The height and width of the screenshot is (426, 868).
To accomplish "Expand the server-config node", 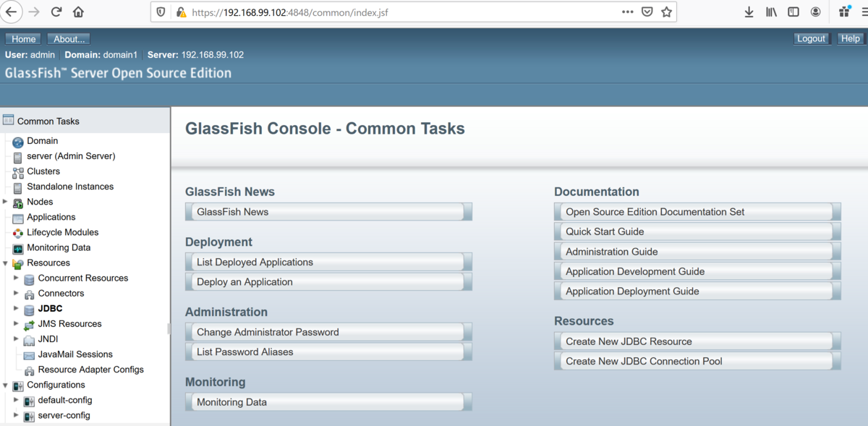I will [x=16, y=415].
